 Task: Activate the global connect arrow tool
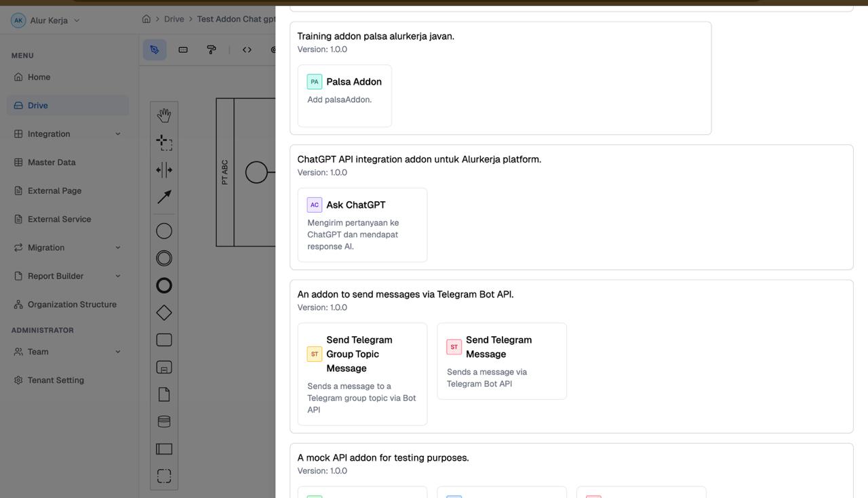163,196
